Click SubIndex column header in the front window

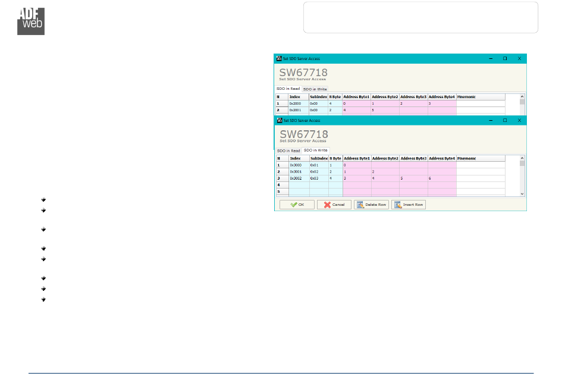pyautogui.click(x=319, y=159)
